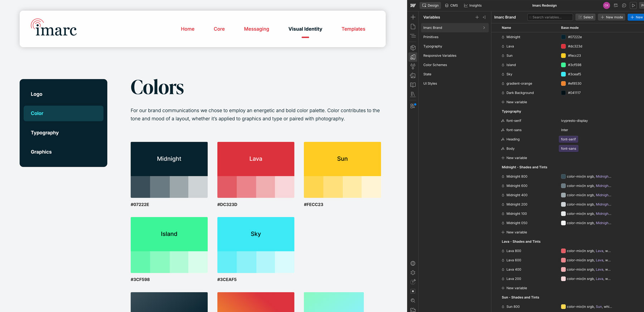
Task: Click the Lava #dc323d color swatch
Action: pyautogui.click(x=563, y=46)
